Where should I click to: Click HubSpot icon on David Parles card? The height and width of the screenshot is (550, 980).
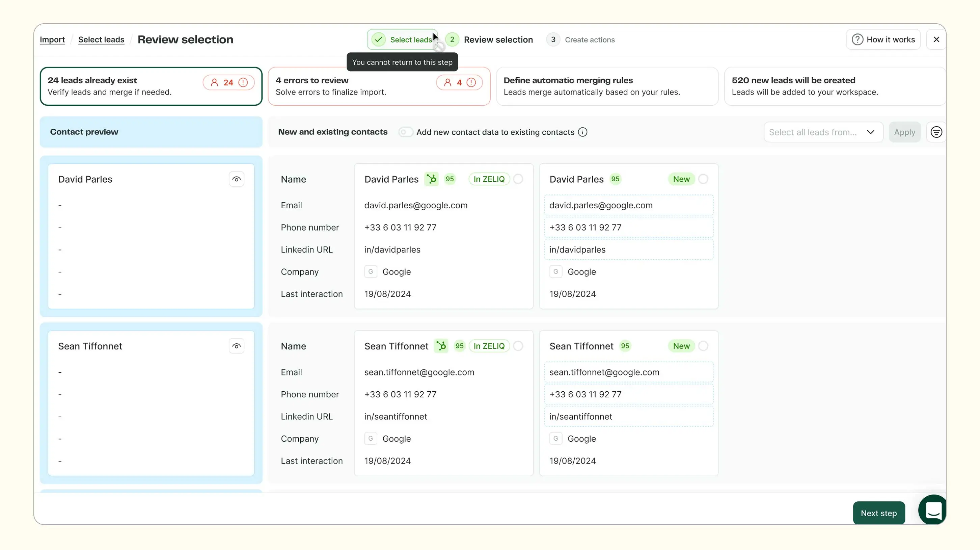coord(431,179)
